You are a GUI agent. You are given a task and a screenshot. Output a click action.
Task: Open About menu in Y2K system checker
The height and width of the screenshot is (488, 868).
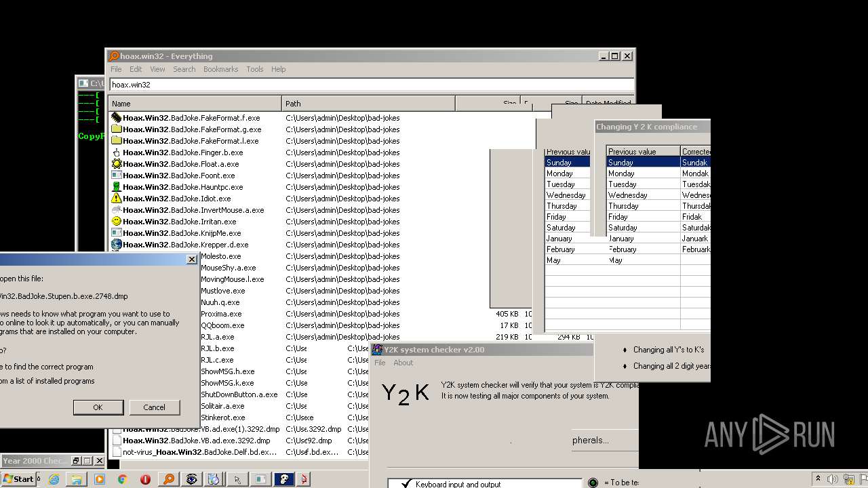point(403,363)
